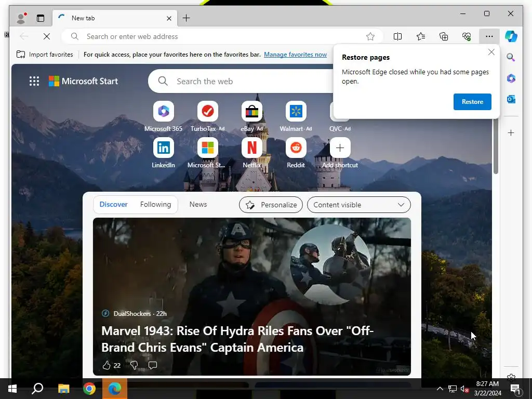
Task: Open Browser essentials heart icon
Action: [x=467, y=36]
